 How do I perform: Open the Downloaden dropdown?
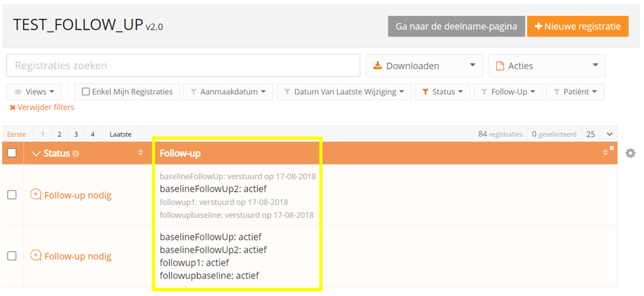coord(424,66)
